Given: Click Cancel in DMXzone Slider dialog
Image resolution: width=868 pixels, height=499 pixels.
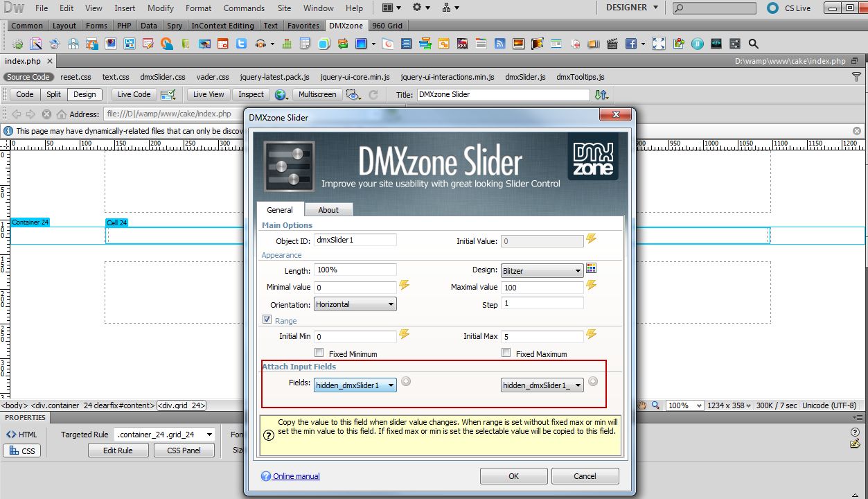Looking at the screenshot, I should point(585,476).
